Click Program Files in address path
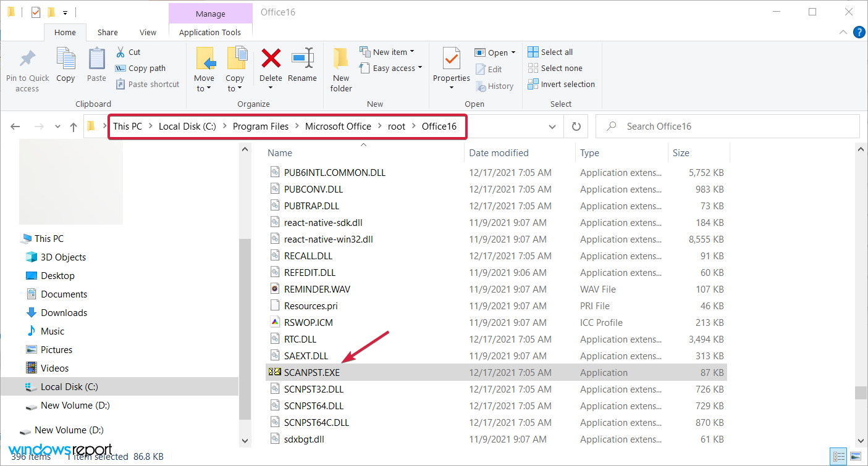868x466 pixels. pos(261,126)
